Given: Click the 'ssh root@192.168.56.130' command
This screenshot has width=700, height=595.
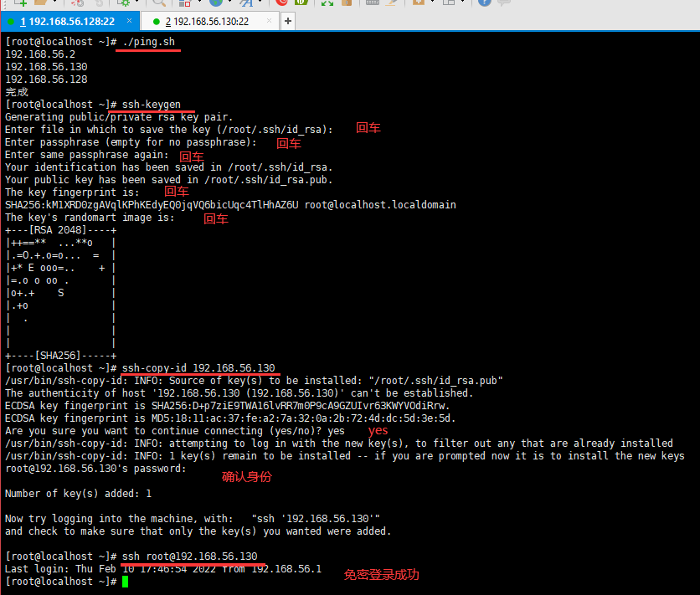Looking at the screenshot, I should pos(190,557).
